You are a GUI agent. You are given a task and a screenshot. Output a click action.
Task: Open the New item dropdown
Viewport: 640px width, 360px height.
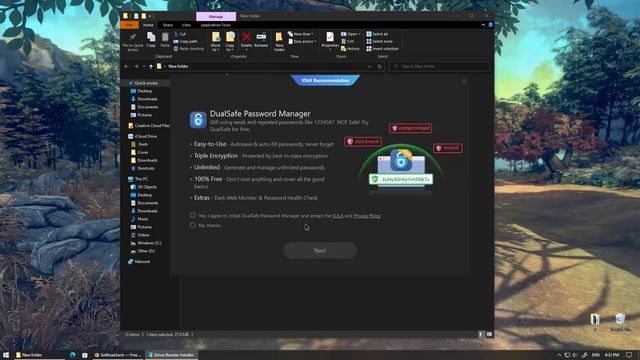[x=301, y=34]
